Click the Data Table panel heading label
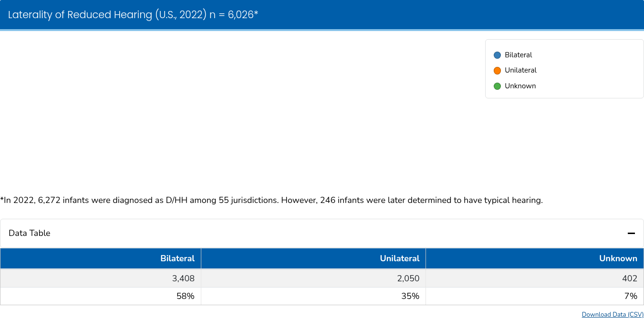Viewport: 644px width, 331px height. click(30, 233)
